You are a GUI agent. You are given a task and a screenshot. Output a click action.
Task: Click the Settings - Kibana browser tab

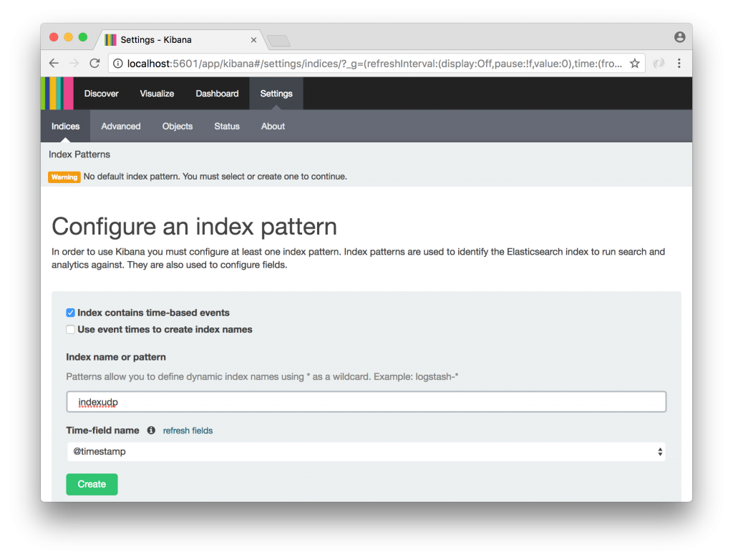click(x=180, y=40)
